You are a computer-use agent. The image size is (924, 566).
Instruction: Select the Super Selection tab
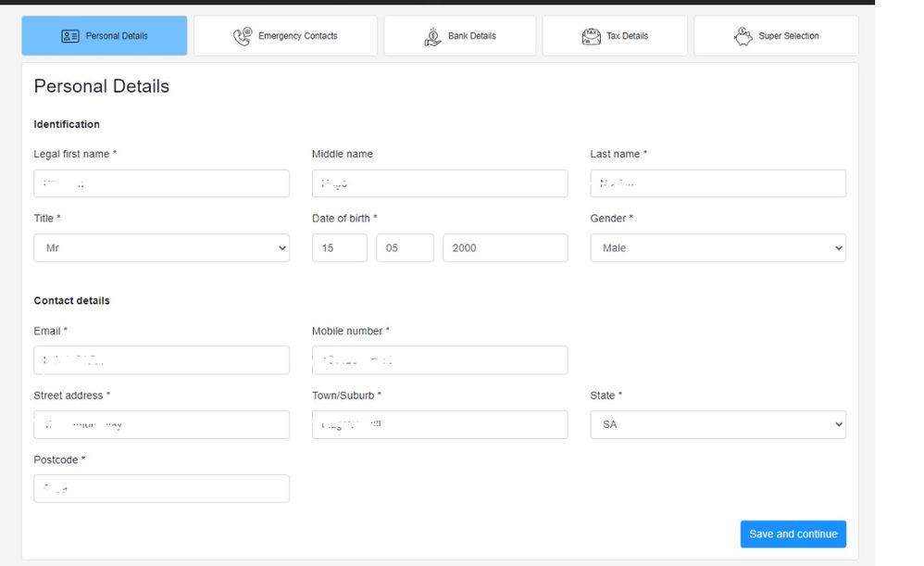(776, 36)
